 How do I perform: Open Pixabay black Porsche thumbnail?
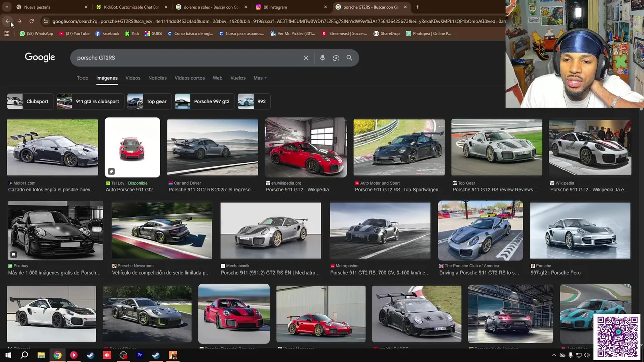point(55,230)
